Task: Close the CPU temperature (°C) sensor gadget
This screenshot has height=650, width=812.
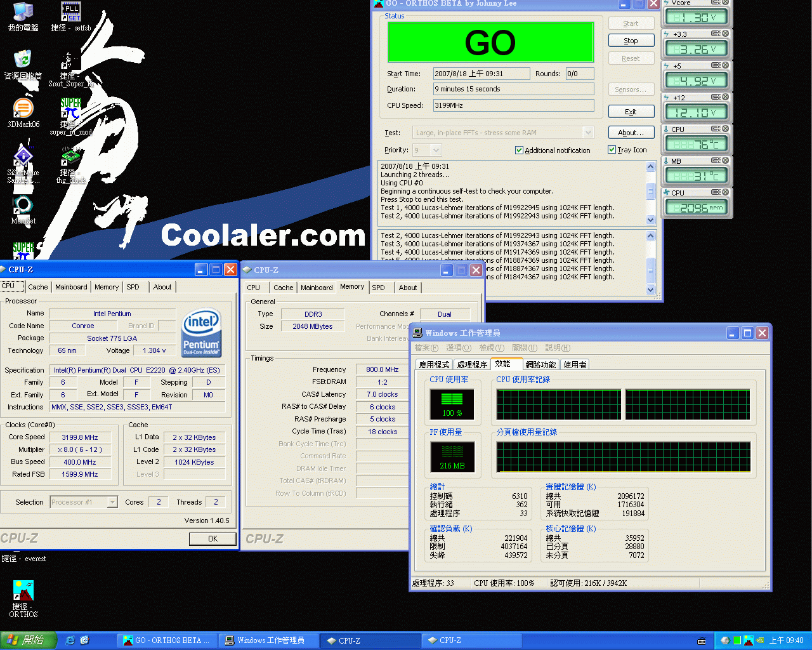Action: click(x=725, y=129)
